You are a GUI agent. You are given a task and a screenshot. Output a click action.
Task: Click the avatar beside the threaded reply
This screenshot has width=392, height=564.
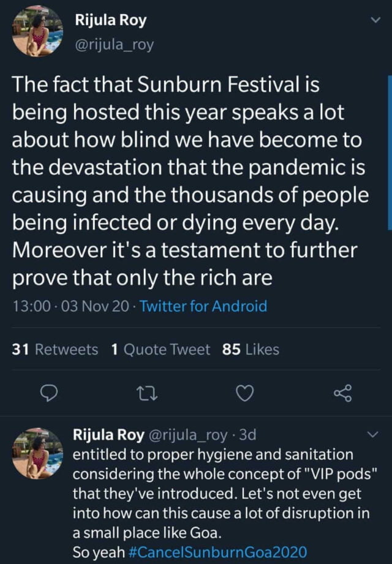(38, 453)
